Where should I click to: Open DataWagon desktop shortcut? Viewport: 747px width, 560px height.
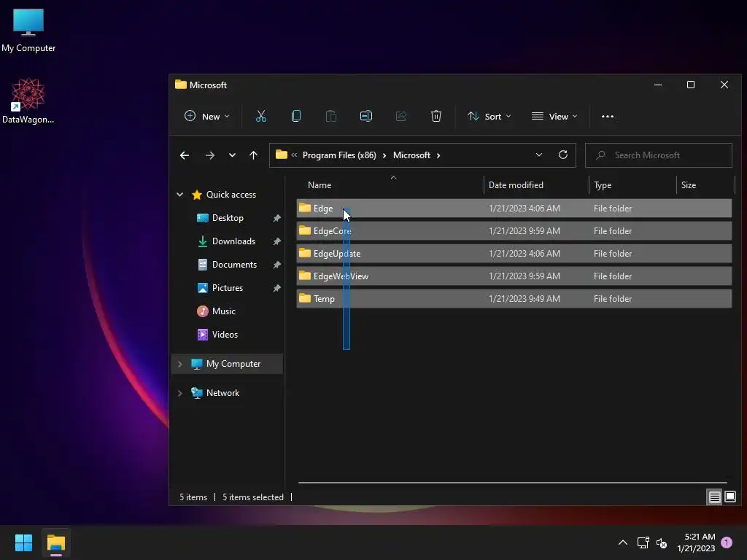coord(28,101)
